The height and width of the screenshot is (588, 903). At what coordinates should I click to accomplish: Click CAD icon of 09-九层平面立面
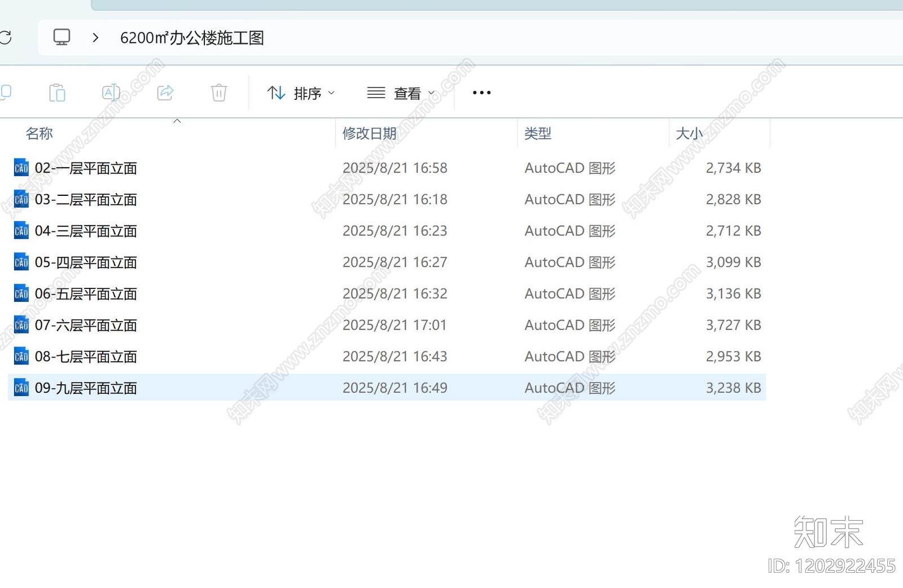pyautogui.click(x=21, y=388)
